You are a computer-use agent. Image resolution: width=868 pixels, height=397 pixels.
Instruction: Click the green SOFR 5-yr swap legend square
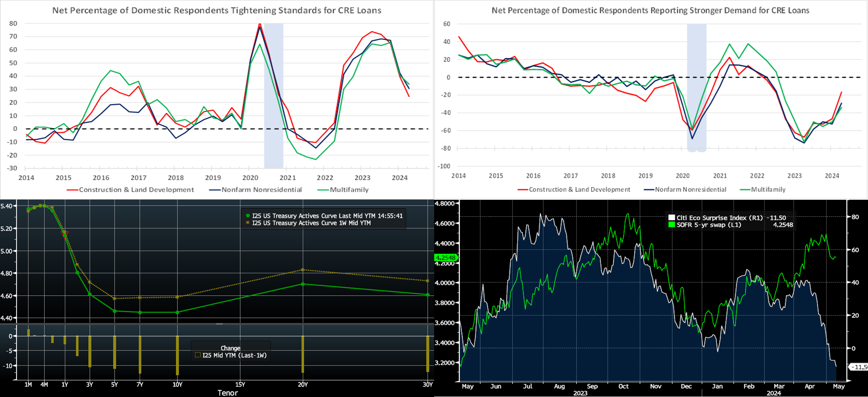672,225
